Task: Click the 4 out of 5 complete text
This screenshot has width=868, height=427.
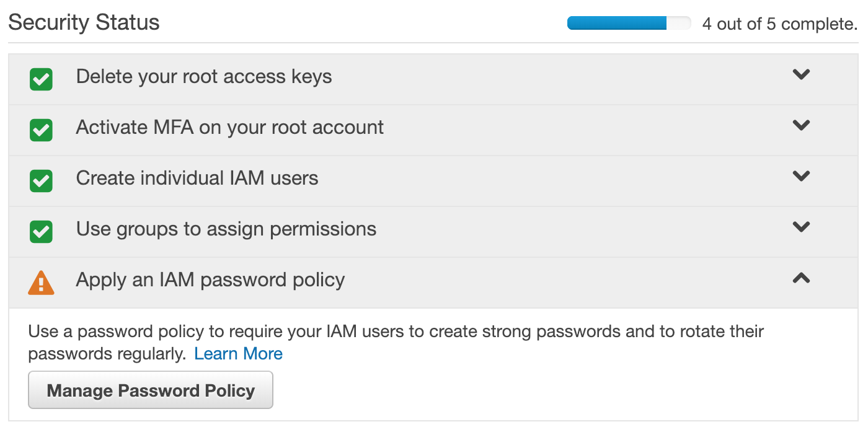Action: pos(780,24)
